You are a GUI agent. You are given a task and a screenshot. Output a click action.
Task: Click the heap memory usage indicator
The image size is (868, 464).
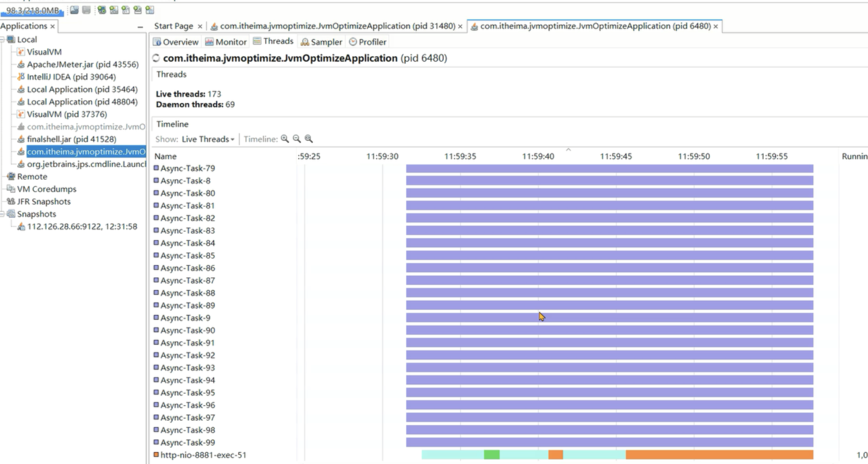(32, 11)
